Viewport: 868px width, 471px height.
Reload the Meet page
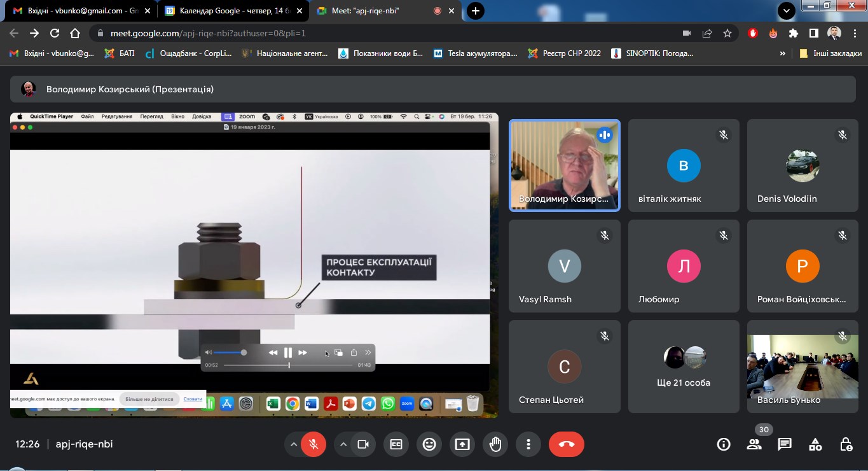[55, 33]
